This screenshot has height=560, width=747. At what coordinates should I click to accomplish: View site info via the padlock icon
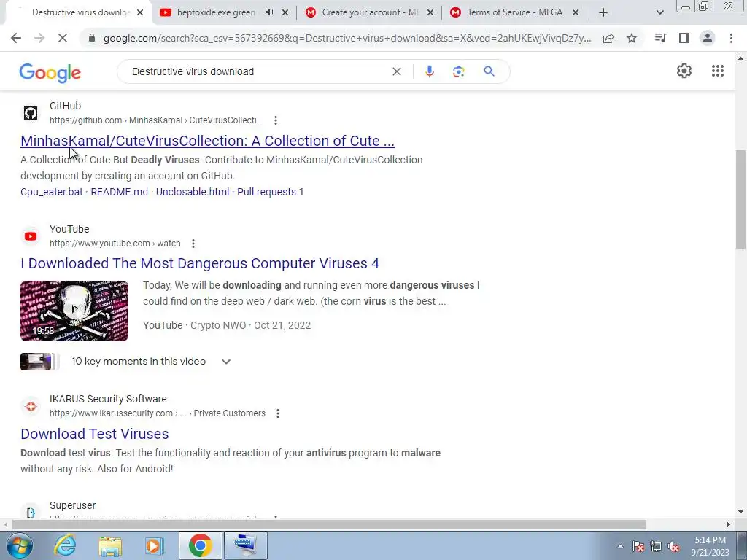tap(92, 38)
